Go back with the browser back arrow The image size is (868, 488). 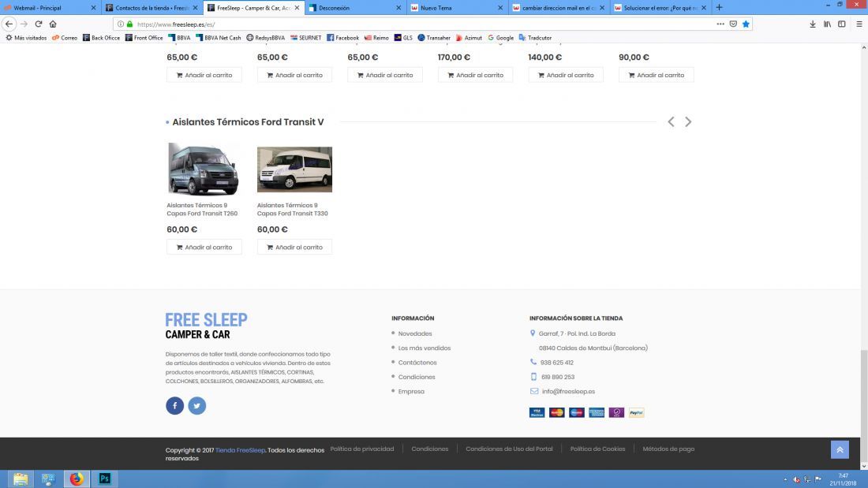coord(9,24)
